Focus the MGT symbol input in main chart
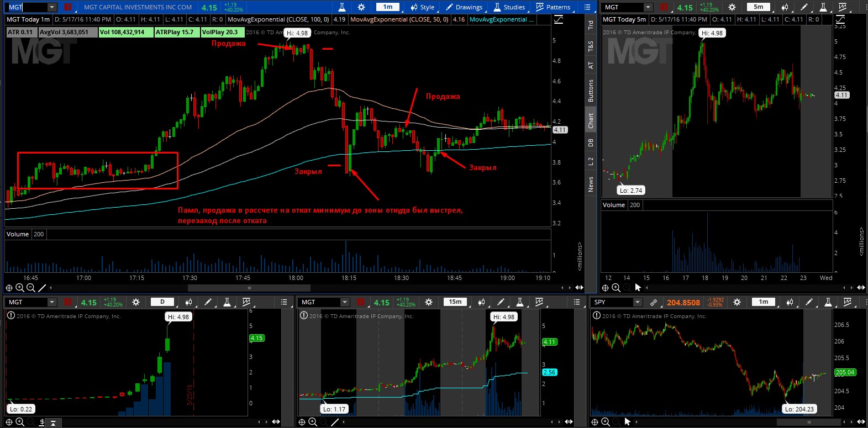Image resolution: width=868 pixels, height=428 pixels. 27,7
